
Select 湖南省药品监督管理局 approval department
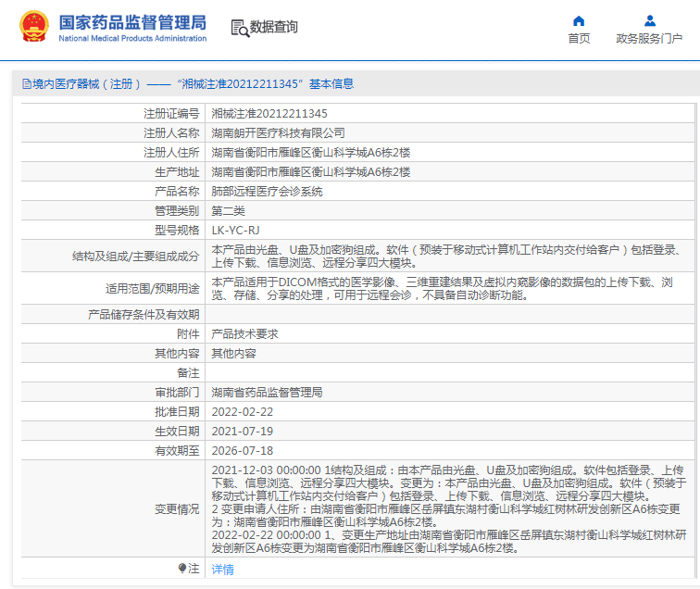click(267, 392)
